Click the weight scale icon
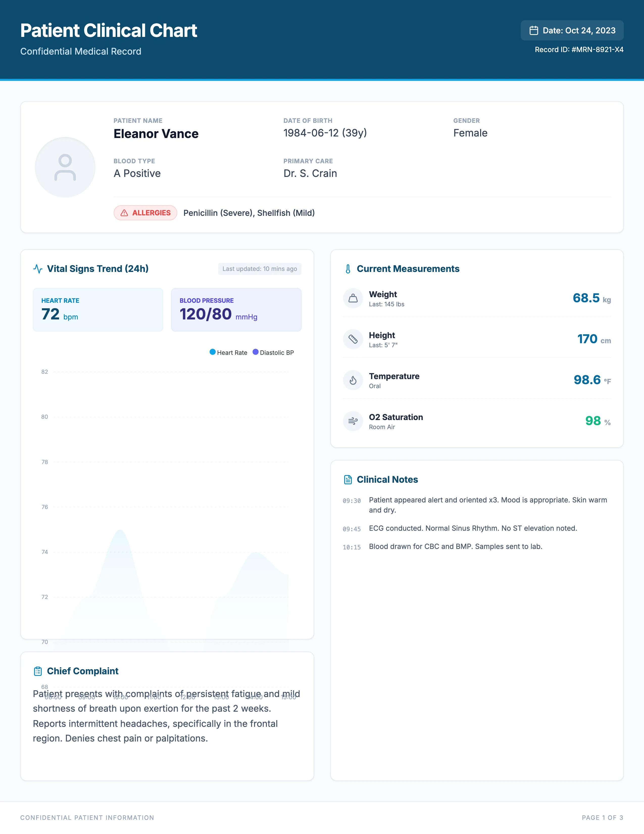Screen dimensions: 644x834 click(353, 298)
